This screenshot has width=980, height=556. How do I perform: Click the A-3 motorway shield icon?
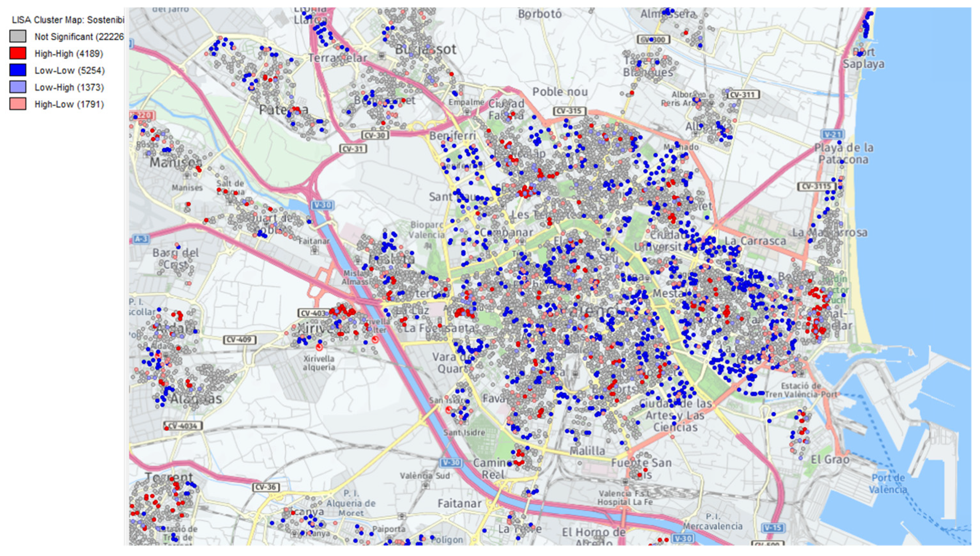pos(141,239)
